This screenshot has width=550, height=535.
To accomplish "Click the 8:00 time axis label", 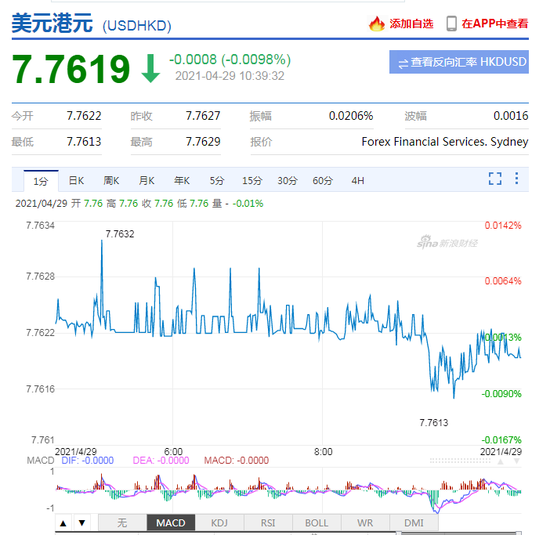I will tap(323, 452).
